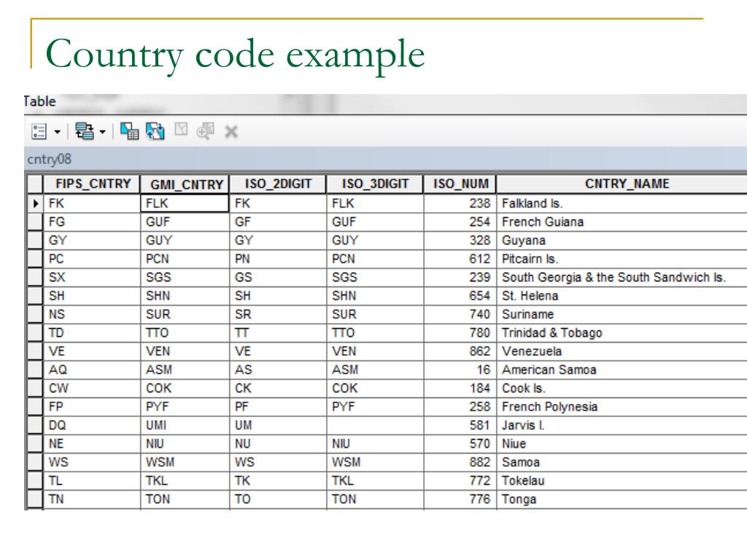Open the Related Tables icon

tap(85, 131)
